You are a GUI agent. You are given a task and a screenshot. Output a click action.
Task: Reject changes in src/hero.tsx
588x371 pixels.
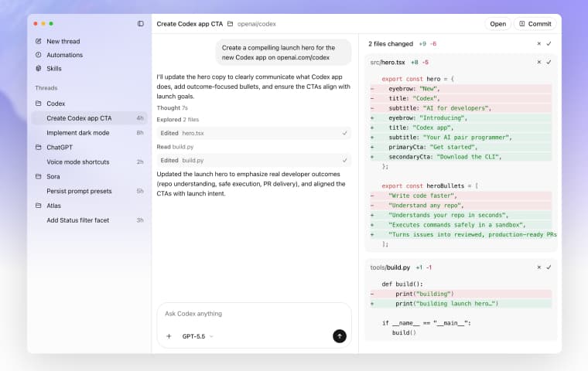539,62
